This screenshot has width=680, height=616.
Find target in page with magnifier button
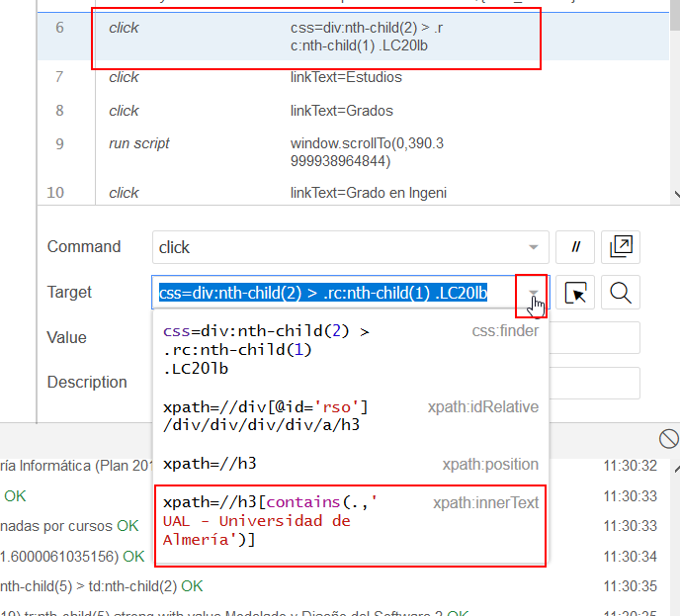pyautogui.click(x=621, y=293)
